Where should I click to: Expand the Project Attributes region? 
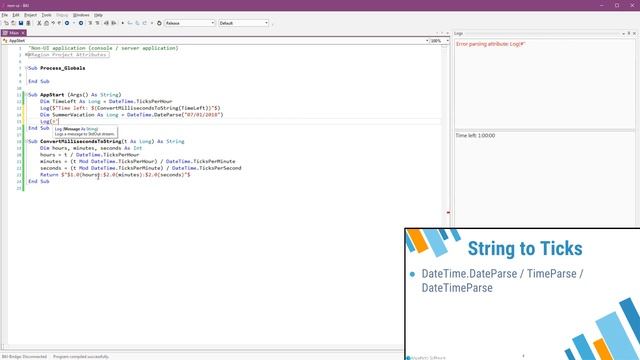click(27, 54)
